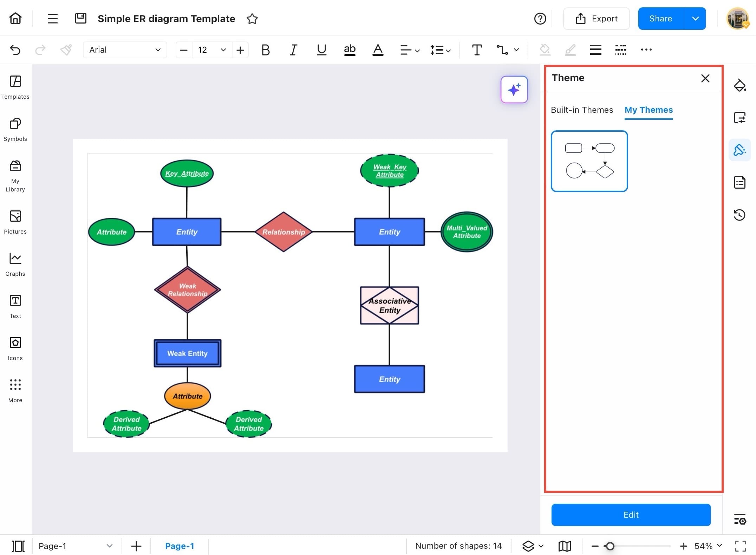This screenshot has width=756, height=555.
Task: Open the 54% zoom level dropdown
Action: pos(708,546)
